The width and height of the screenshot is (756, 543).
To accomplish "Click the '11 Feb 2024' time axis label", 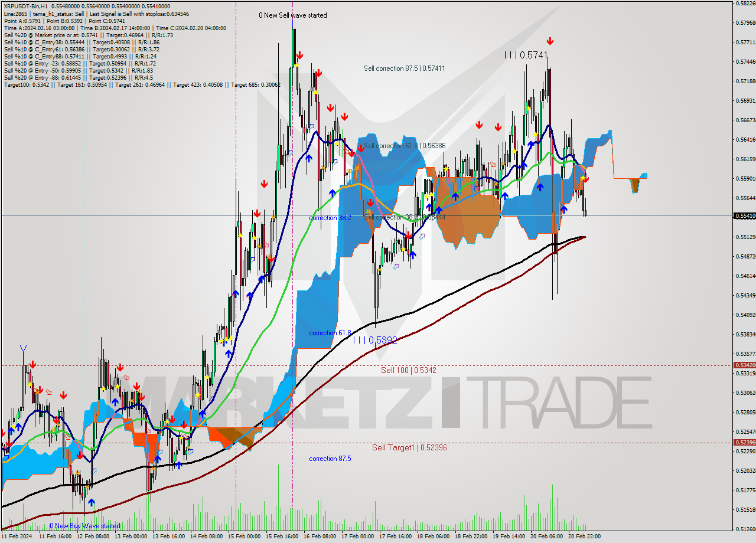I will [17, 537].
